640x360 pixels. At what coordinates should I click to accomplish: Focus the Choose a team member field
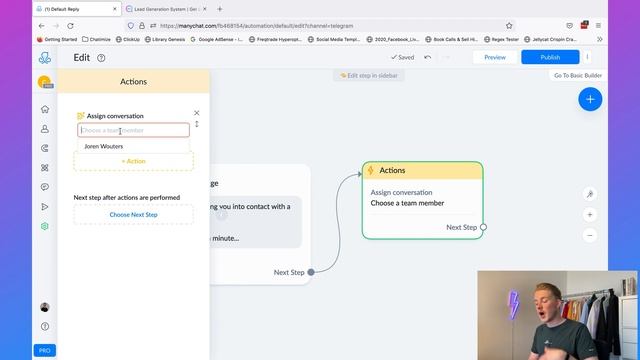133,130
